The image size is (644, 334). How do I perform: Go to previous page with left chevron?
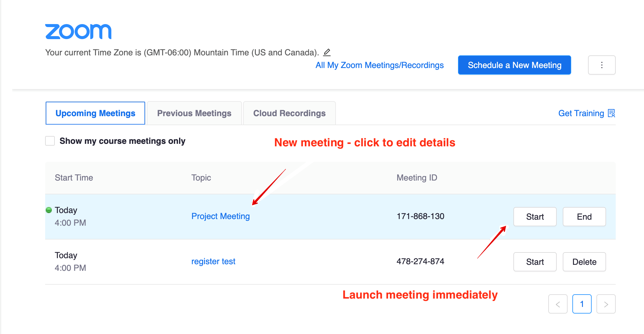558,304
